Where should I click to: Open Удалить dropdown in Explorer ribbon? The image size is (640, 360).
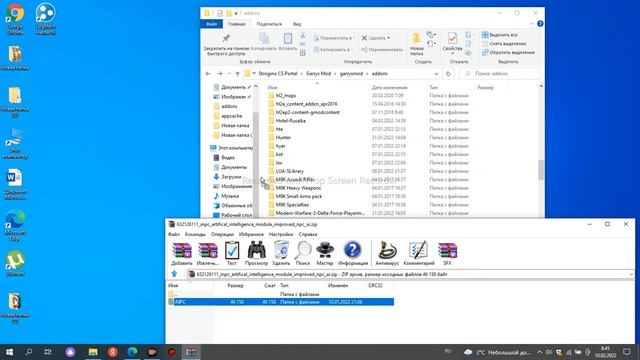tap(376, 38)
